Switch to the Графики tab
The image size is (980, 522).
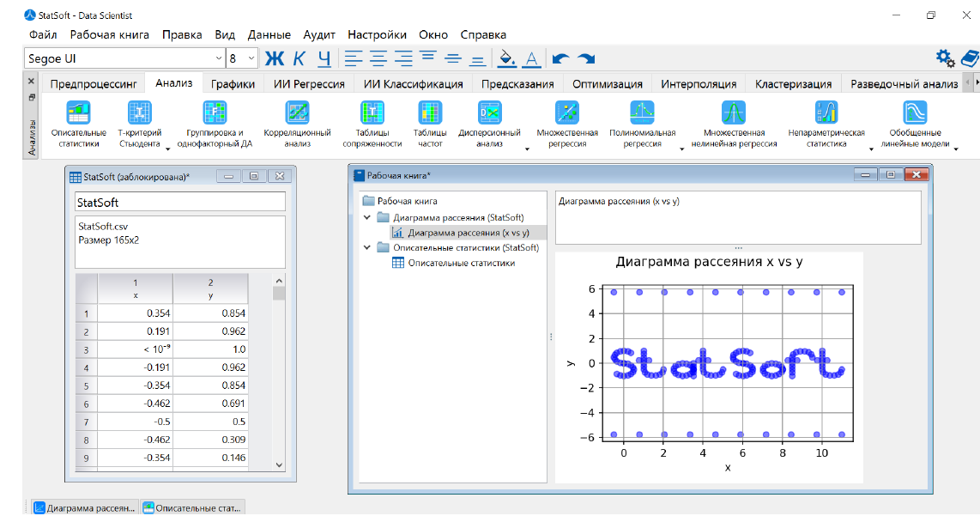(233, 84)
